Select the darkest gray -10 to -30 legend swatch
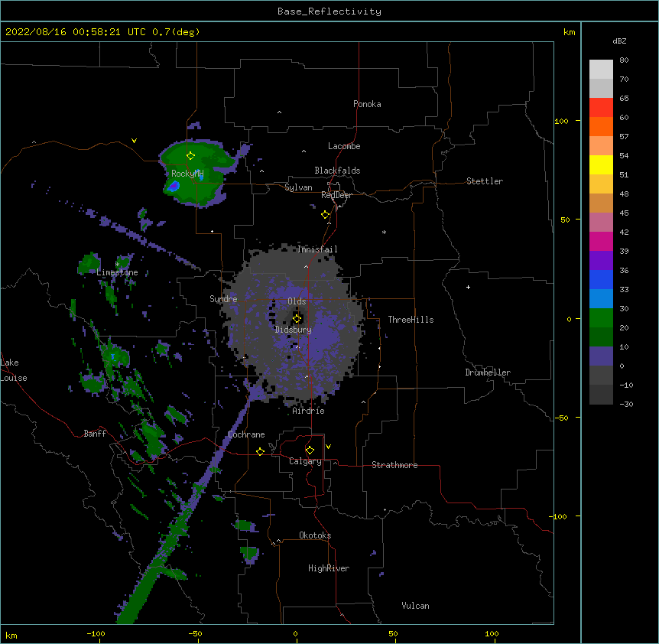The image size is (659, 644). 601,395
